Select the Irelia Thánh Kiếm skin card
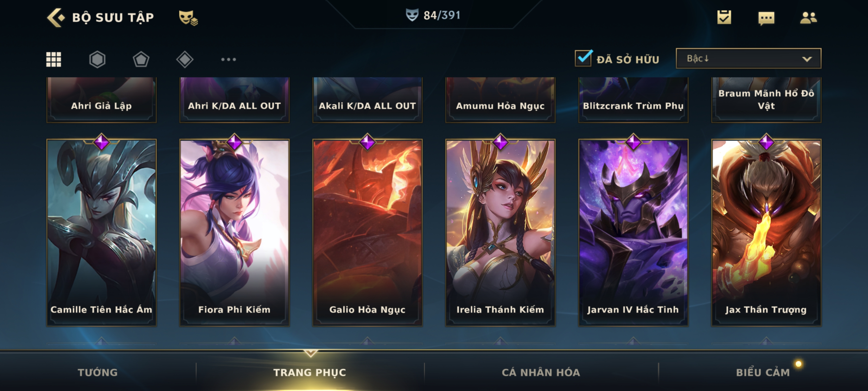868x391 pixels. tap(500, 232)
